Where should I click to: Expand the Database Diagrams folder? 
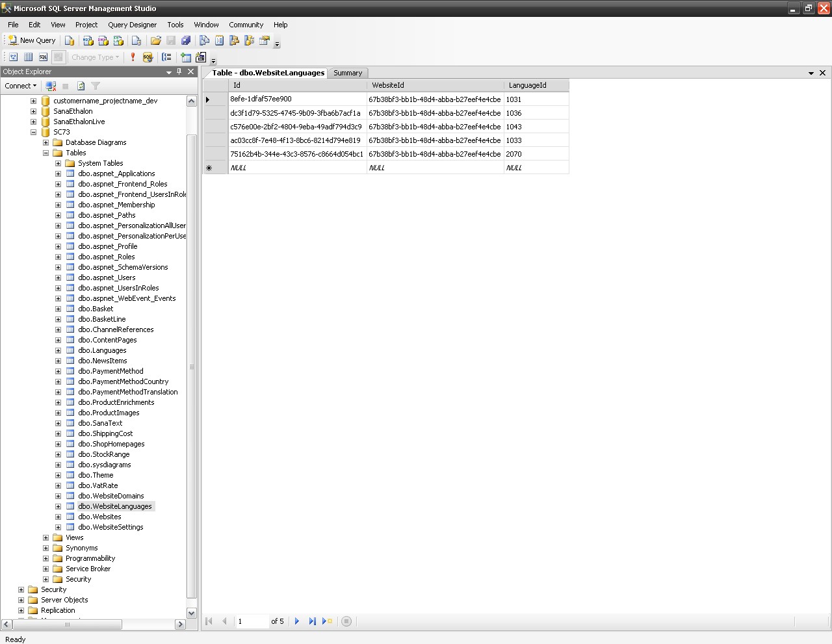point(45,142)
